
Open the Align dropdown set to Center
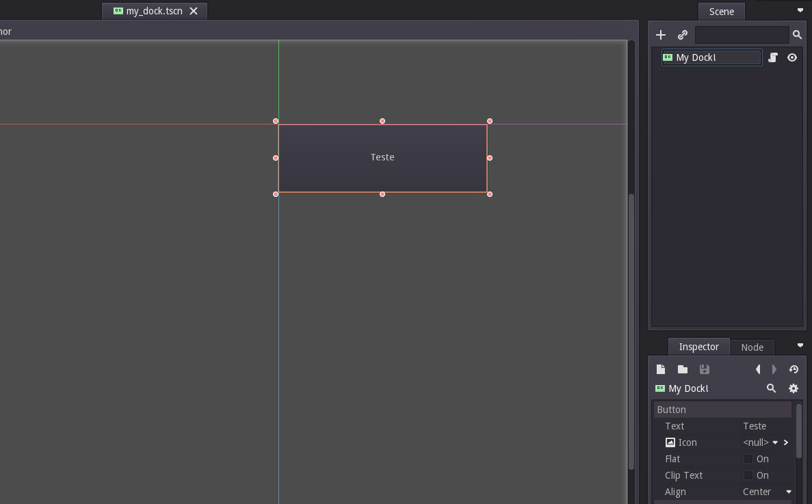[x=768, y=492]
